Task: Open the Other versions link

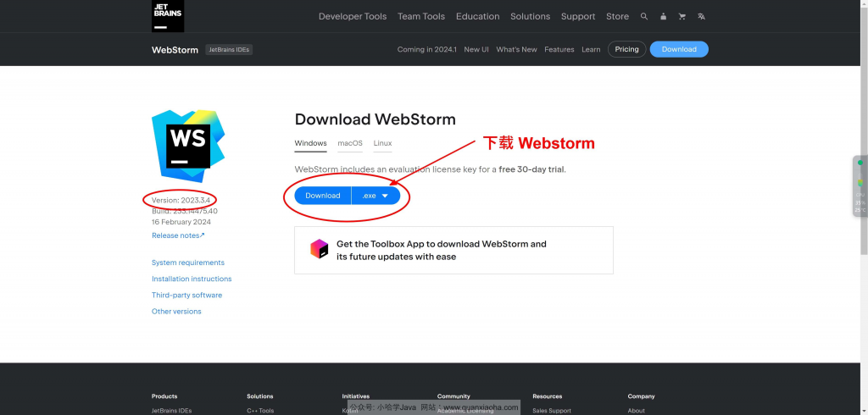Action: coord(176,312)
